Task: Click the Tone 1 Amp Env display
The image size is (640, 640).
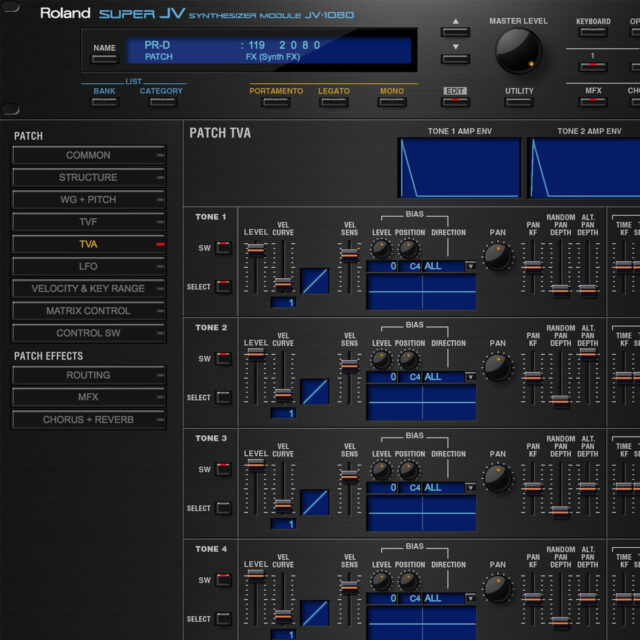Action: click(459, 168)
